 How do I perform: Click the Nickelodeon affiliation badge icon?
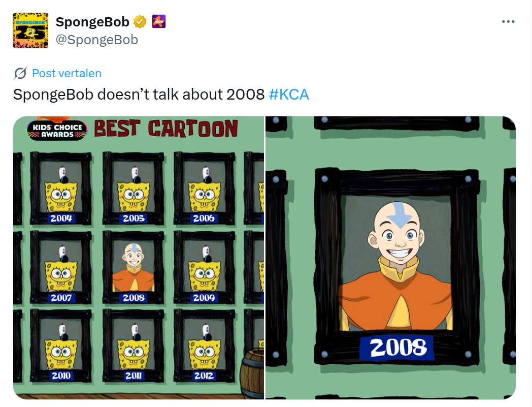point(159,21)
